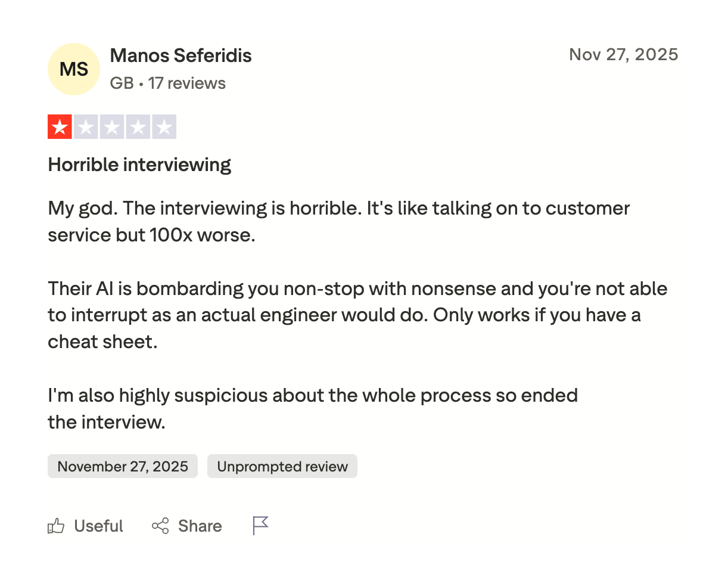Open the MS profile avatar
The image size is (728, 571).
[x=74, y=69]
